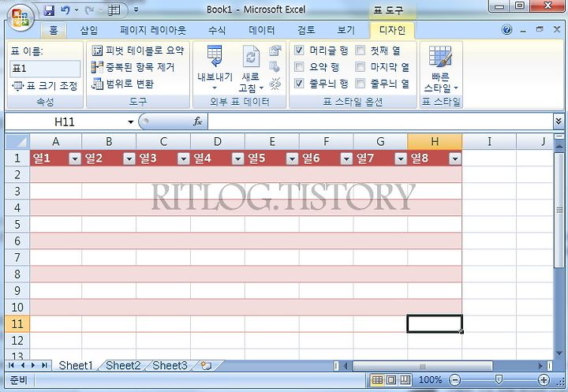Click 중복된 항목 제거 remove duplicates icon

97,67
